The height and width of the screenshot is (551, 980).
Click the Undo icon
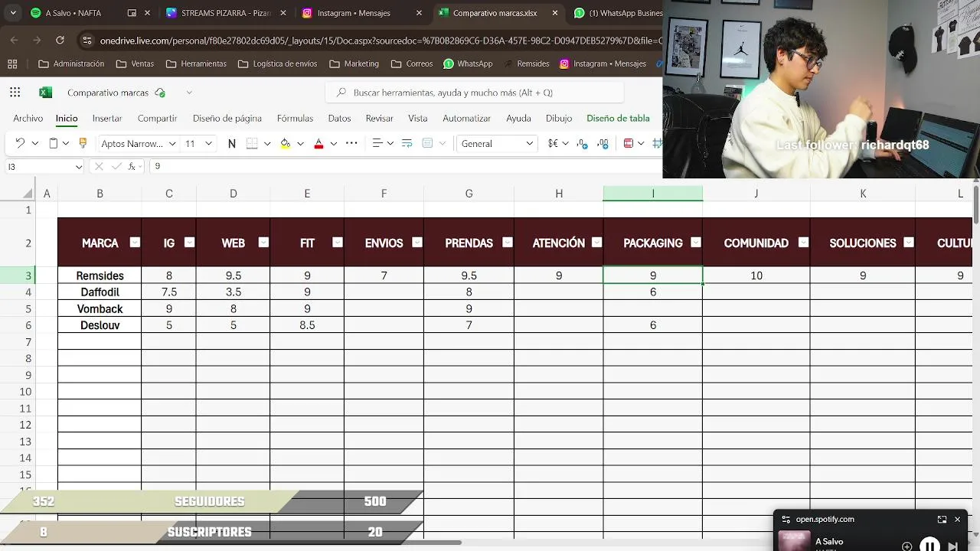(x=20, y=143)
